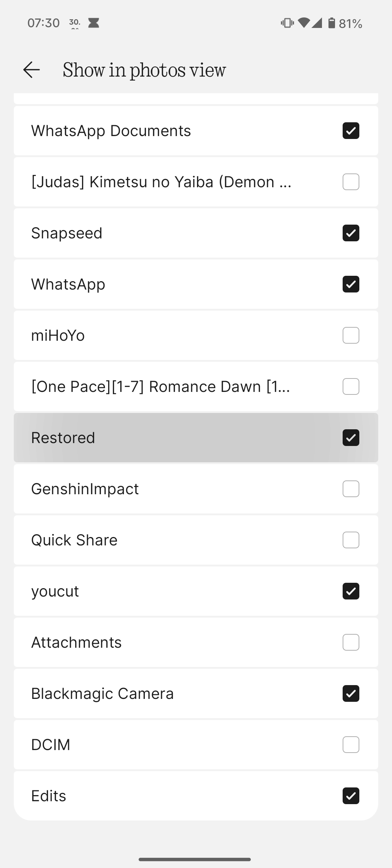This screenshot has width=392, height=868.
Task: Tap the vibrate mode icon
Action: tap(287, 23)
